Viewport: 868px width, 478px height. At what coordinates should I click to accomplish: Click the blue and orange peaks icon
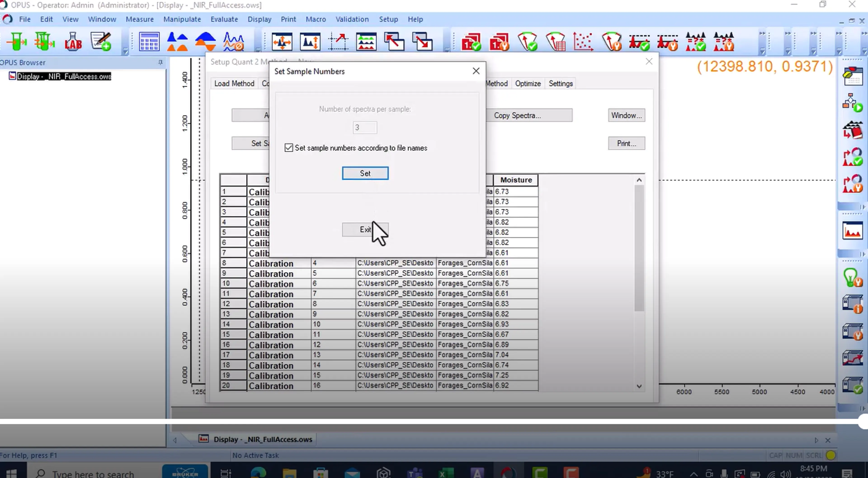[x=177, y=42]
